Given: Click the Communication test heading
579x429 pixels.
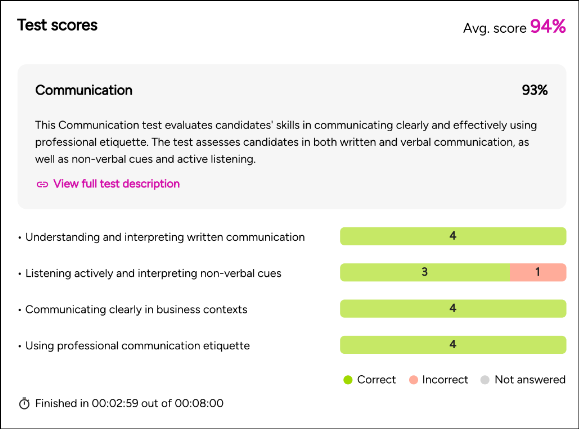Looking at the screenshot, I should coord(84,90).
